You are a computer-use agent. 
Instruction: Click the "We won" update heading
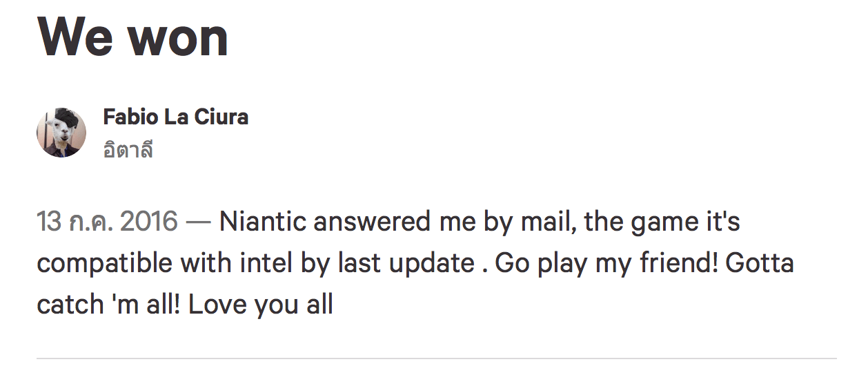tap(132, 36)
